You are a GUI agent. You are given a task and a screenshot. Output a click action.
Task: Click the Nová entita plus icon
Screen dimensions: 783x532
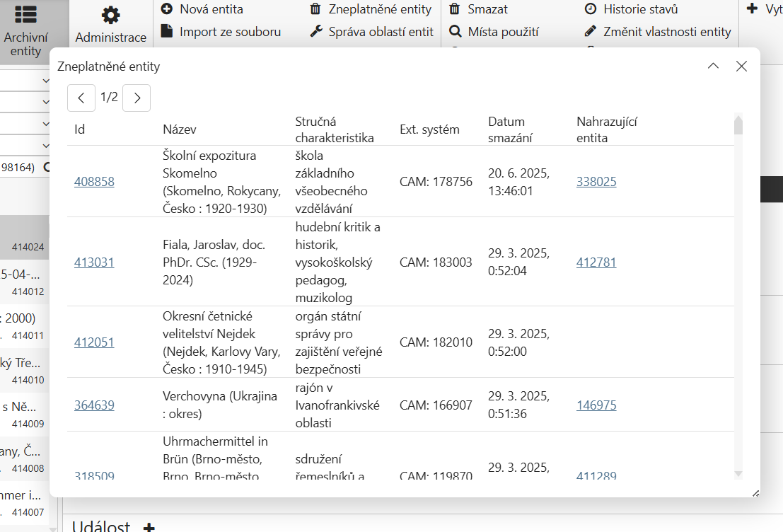(x=167, y=9)
